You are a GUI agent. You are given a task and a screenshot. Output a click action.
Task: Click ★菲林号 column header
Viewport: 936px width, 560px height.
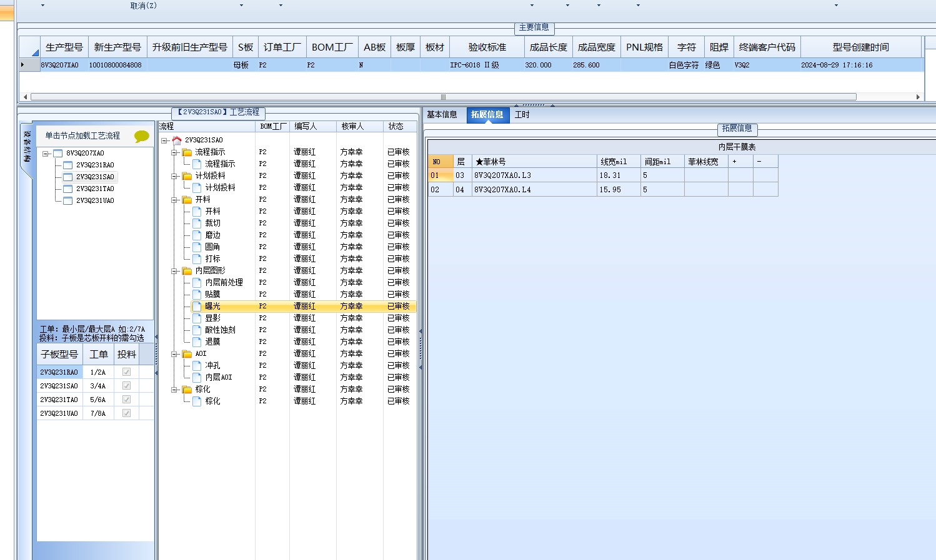534,162
